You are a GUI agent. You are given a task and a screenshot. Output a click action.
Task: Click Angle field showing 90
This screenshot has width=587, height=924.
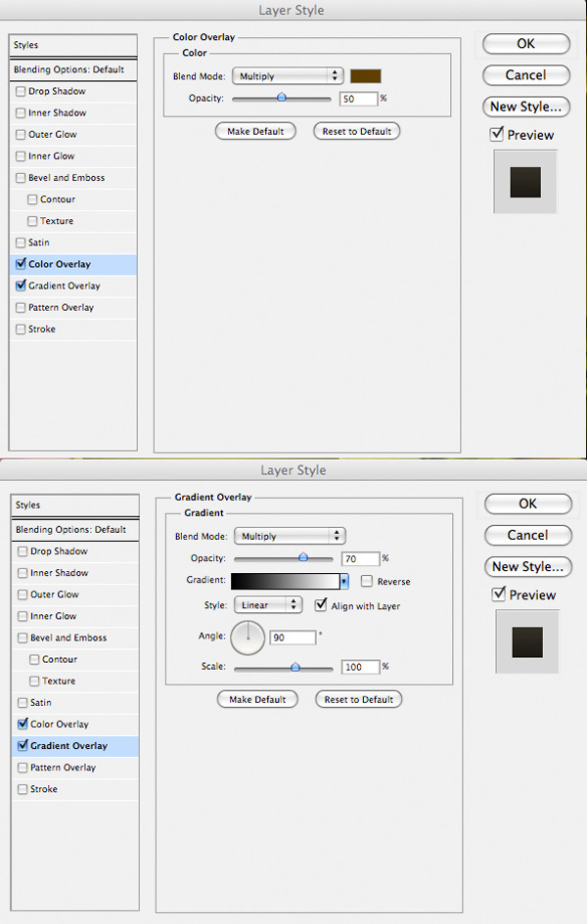293,638
